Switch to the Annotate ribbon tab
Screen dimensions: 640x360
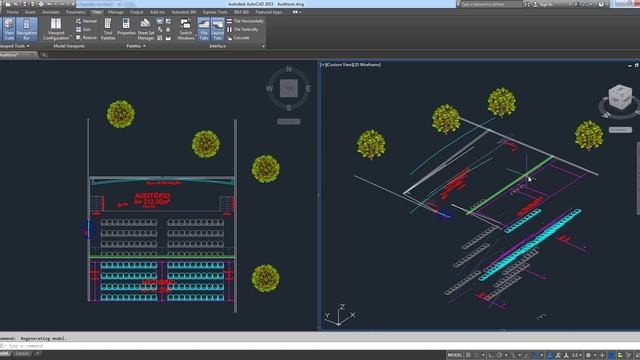point(51,12)
